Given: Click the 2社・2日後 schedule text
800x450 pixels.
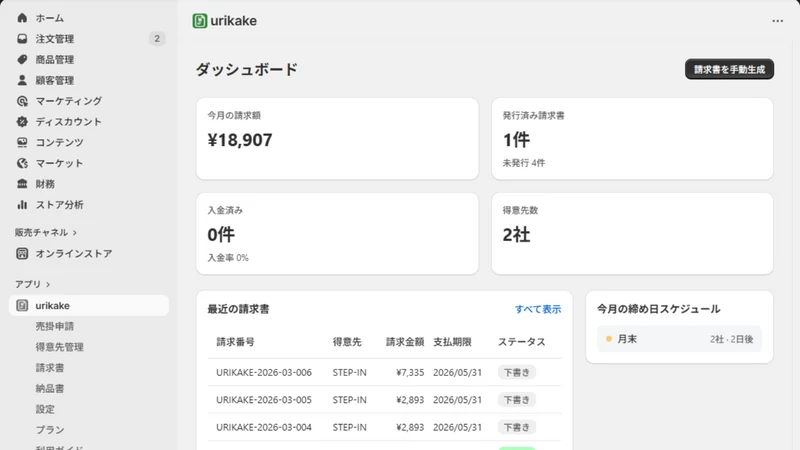Looking at the screenshot, I should click(732, 339).
